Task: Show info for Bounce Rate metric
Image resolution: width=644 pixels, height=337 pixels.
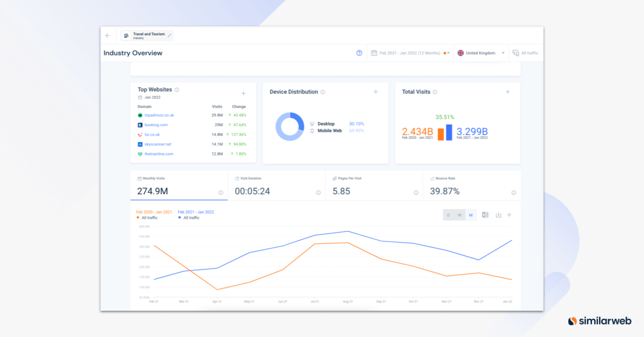Action: tap(514, 193)
